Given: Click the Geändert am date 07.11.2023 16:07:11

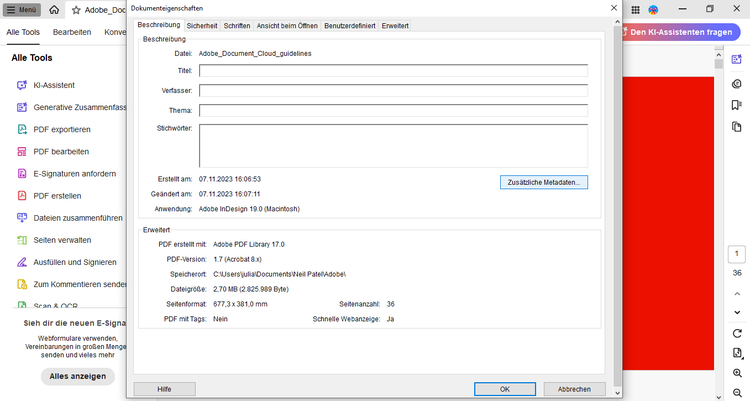Looking at the screenshot, I should 230,194.
